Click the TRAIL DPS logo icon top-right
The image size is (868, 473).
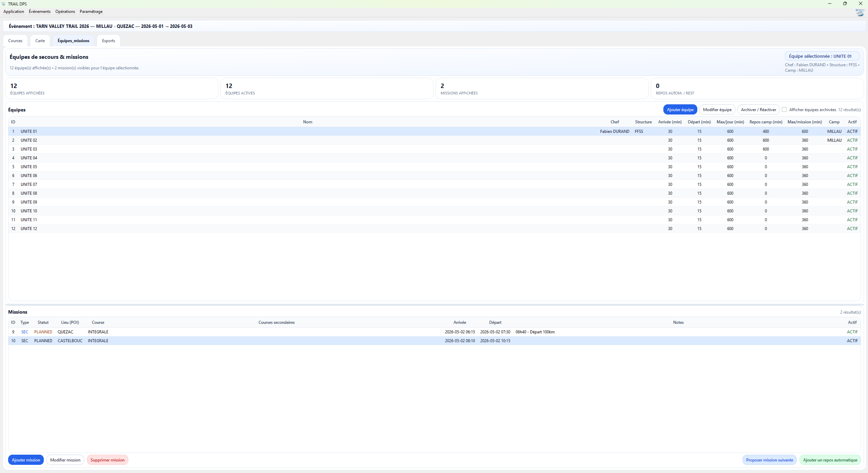(860, 13)
